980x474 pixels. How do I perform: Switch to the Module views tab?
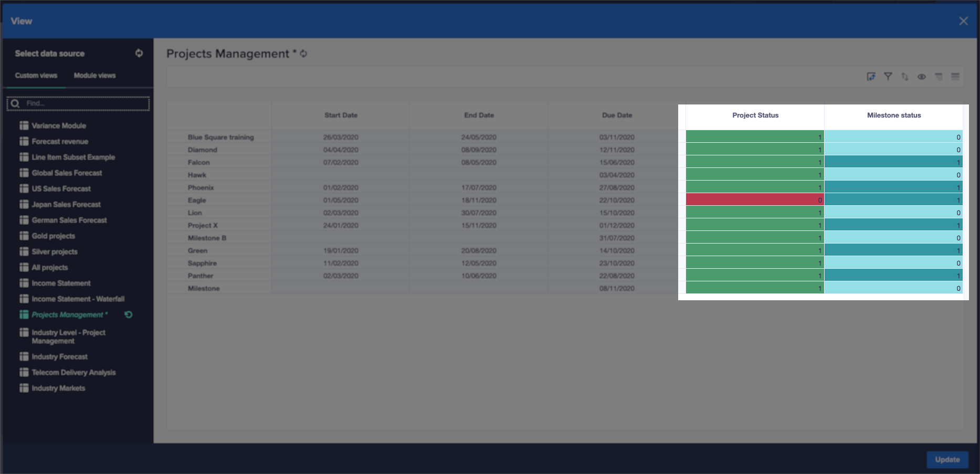pos(94,75)
